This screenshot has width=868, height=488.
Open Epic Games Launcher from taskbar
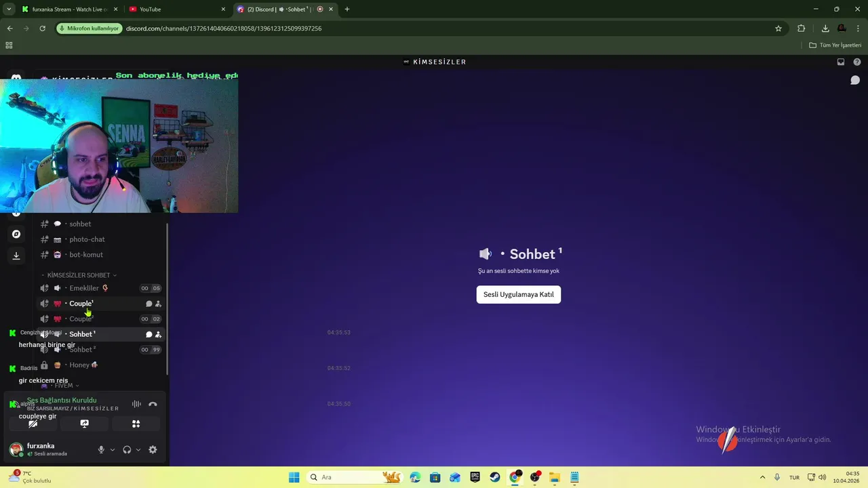tap(475, 477)
